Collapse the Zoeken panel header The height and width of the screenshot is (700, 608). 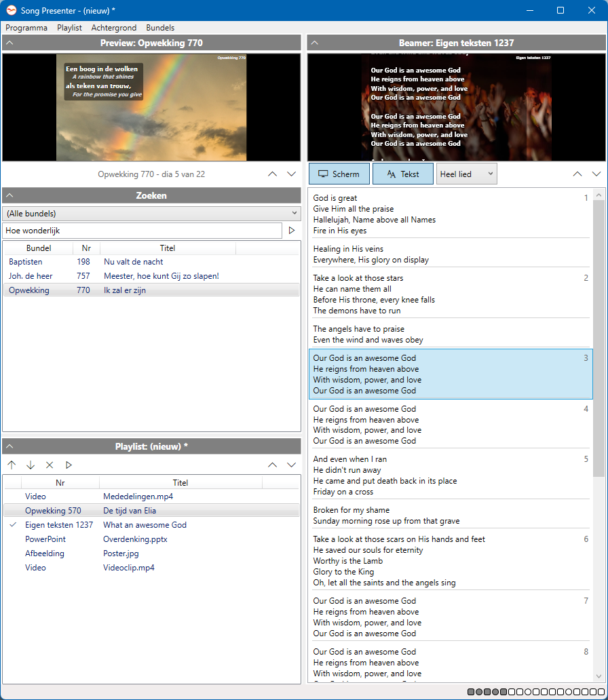pyautogui.click(x=151, y=195)
